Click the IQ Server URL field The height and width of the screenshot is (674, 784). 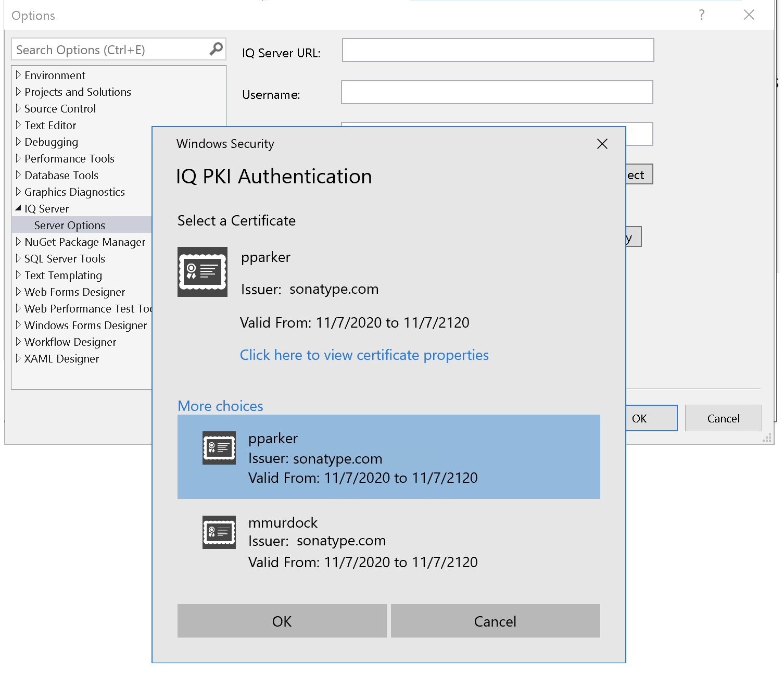(x=498, y=50)
